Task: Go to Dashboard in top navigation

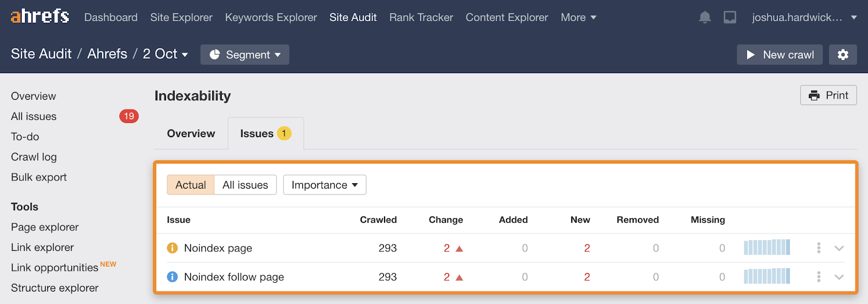Action: [111, 17]
